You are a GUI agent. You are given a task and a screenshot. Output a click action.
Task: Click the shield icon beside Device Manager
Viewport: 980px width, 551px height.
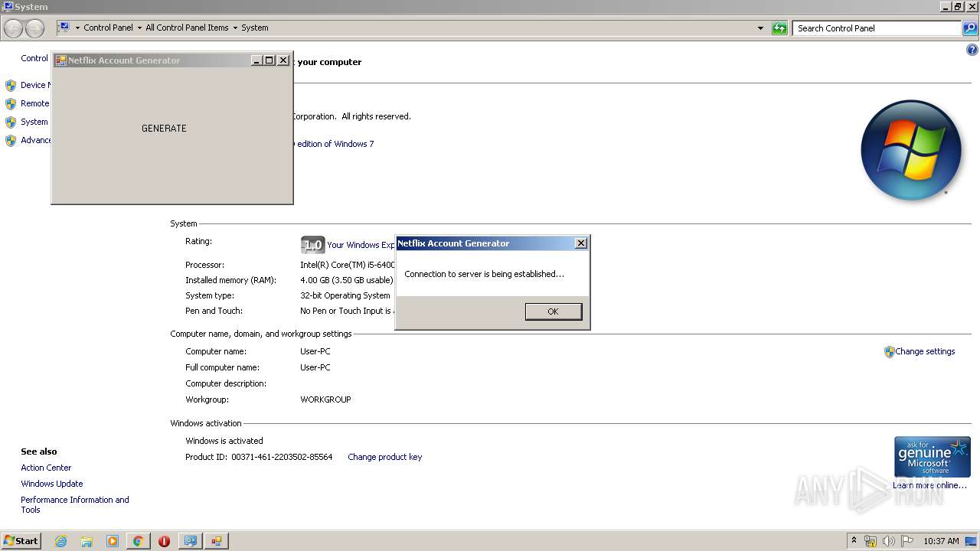[11, 85]
